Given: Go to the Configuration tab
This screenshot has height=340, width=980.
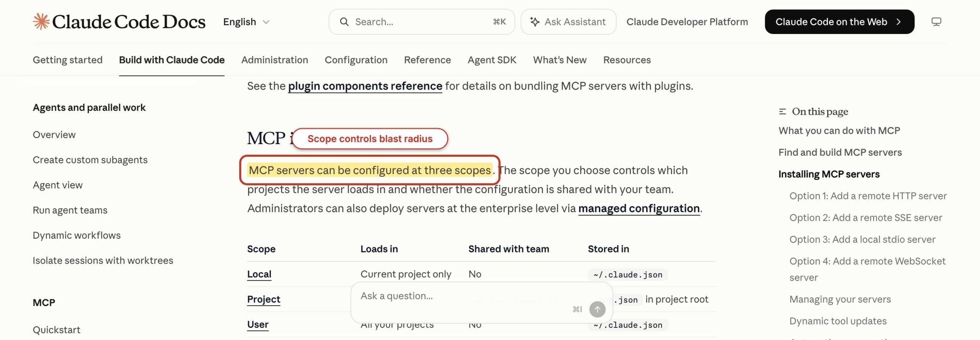Looking at the screenshot, I should [356, 60].
